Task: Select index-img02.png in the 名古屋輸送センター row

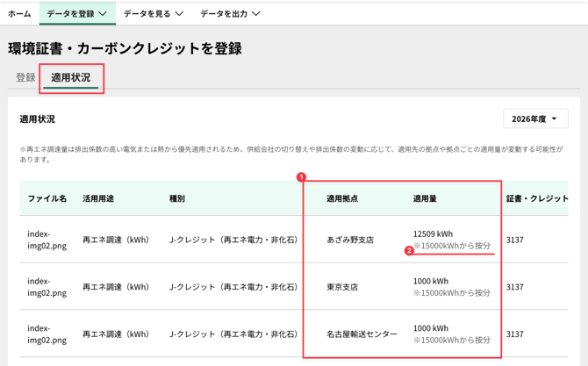Action: [47, 334]
